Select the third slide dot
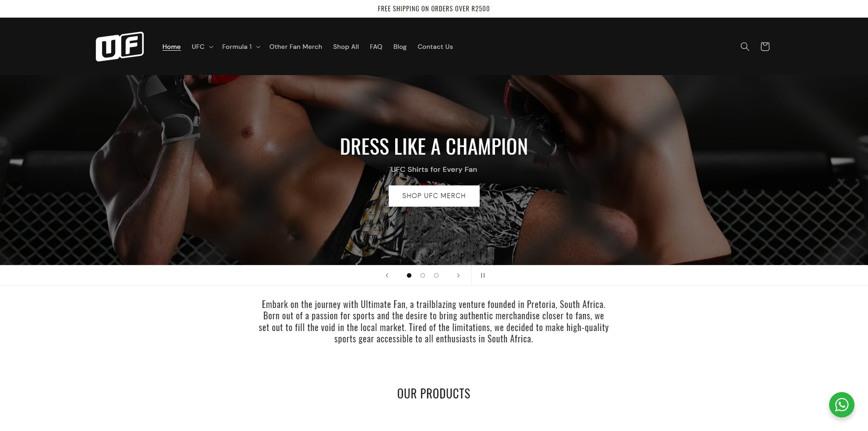 436,275
